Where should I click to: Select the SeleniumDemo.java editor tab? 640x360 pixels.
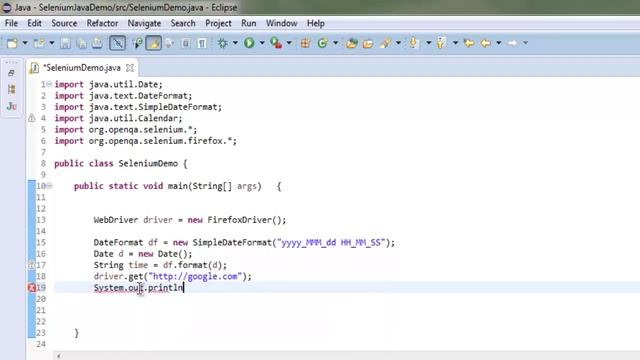(82, 68)
